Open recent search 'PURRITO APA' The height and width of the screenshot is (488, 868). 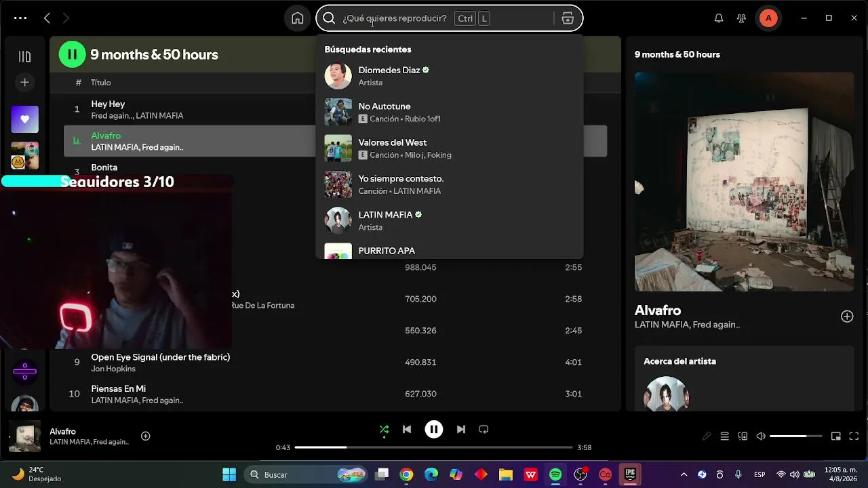pos(449,249)
